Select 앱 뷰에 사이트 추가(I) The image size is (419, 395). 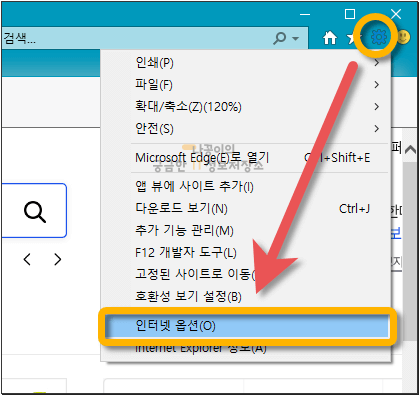(x=246, y=186)
